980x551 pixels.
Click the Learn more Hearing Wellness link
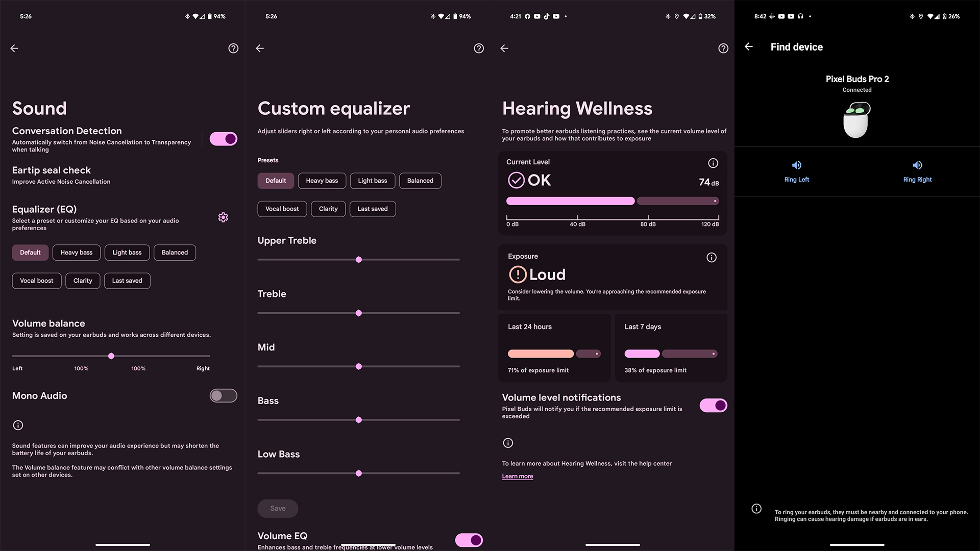(517, 475)
